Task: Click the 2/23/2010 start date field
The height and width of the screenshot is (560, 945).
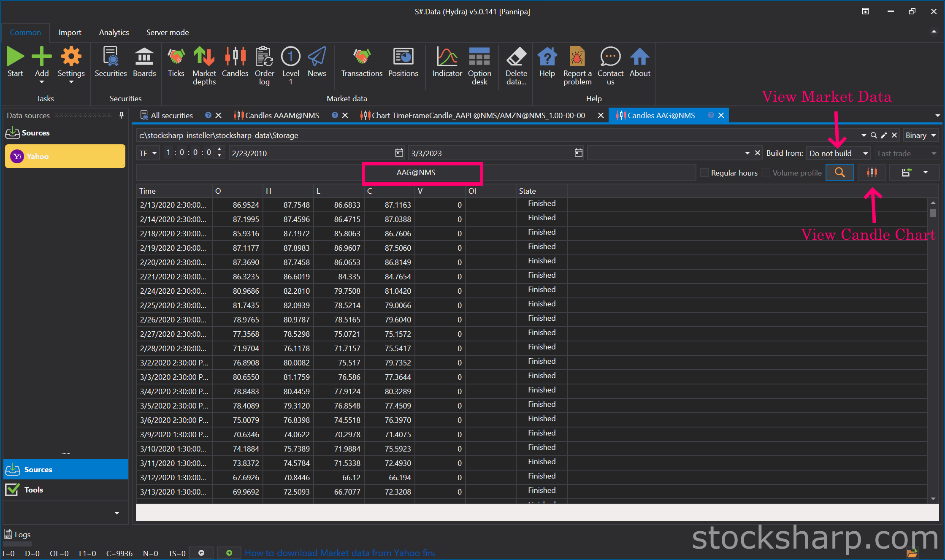Action: [312, 153]
